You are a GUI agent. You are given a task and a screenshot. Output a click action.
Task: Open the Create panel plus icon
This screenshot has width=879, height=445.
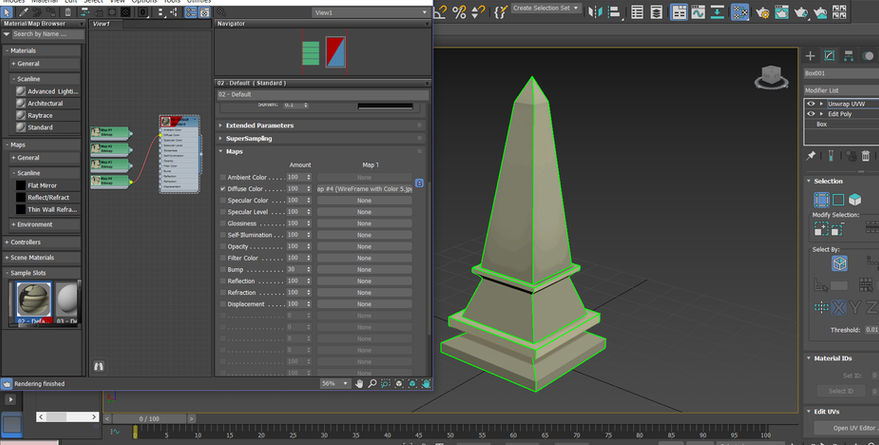point(811,56)
